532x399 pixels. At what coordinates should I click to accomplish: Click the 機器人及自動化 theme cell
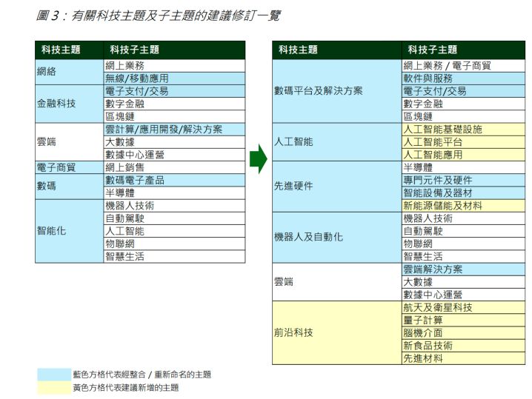click(337, 238)
